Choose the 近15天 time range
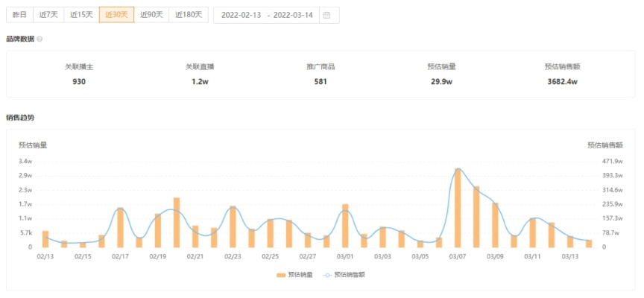Image resolution: width=644 pixels, height=298 pixels. (81, 15)
